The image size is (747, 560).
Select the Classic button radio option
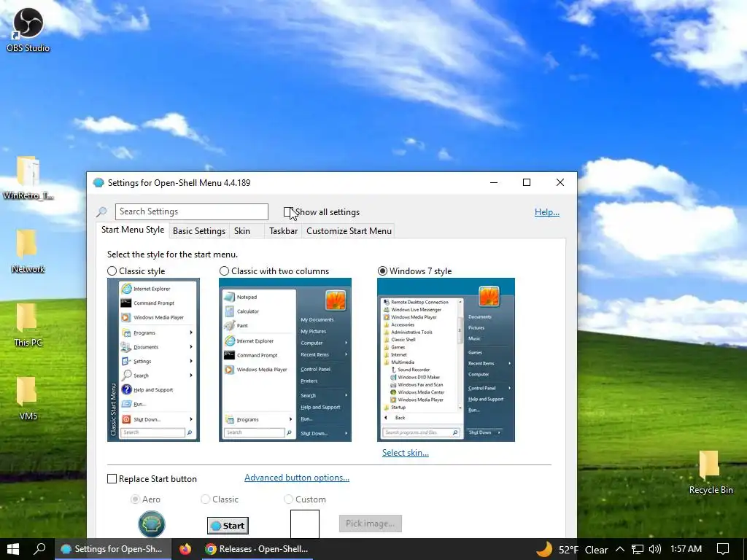(205, 499)
